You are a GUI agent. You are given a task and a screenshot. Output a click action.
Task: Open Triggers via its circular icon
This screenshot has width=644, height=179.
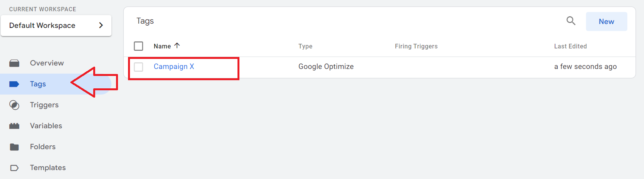click(14, 105)
